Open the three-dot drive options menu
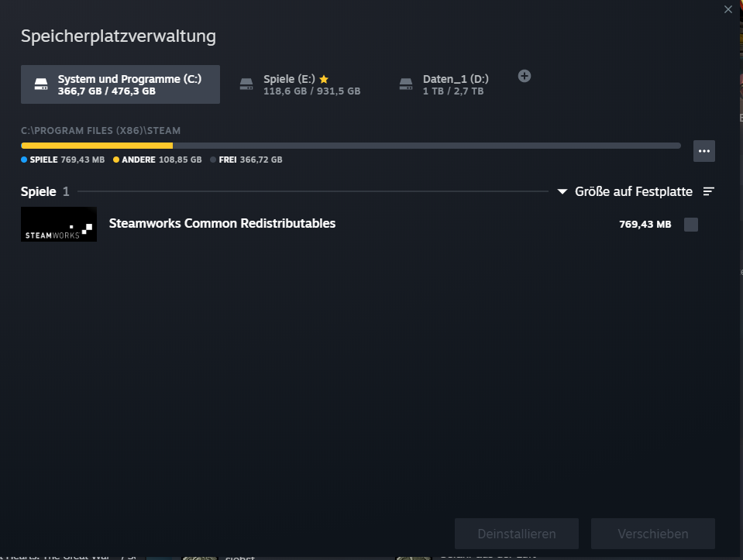This screenshot has height=560, width=743. 704,151
